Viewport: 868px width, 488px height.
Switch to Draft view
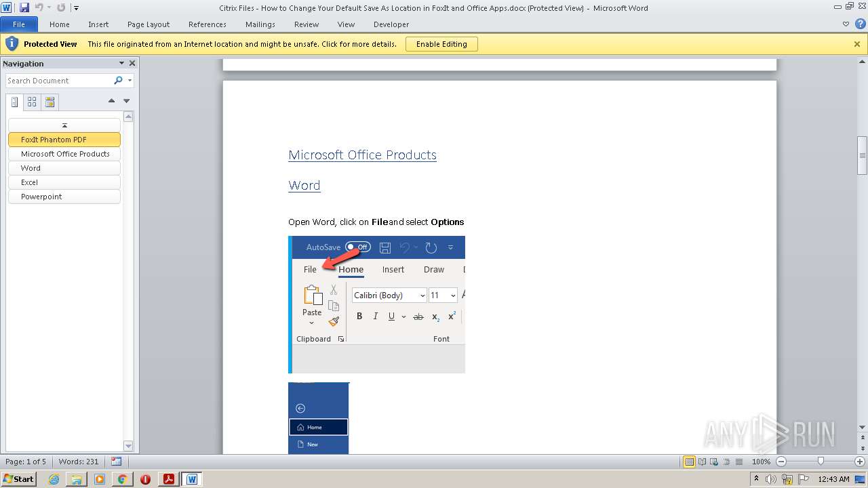click(x=738, y=462)
